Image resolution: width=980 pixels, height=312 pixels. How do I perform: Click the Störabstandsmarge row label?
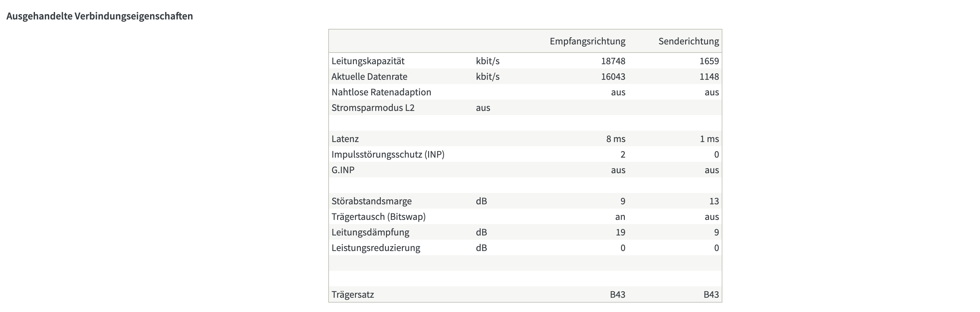pos(371,201)
